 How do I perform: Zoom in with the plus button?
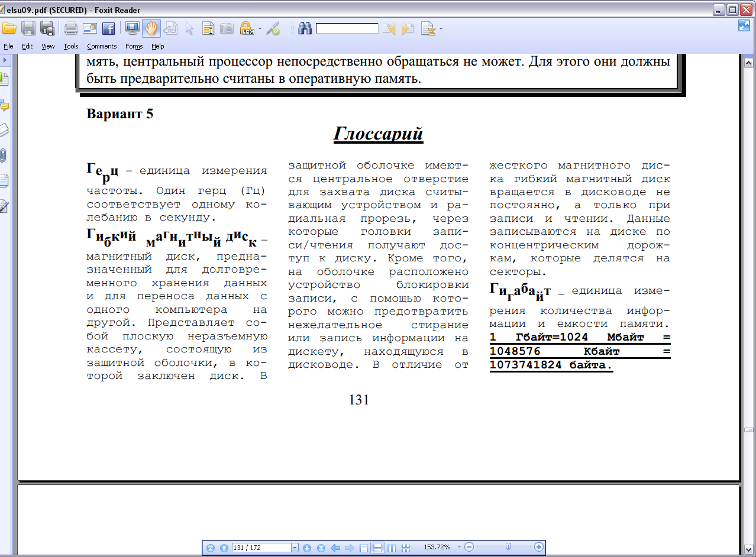(539, 548)
